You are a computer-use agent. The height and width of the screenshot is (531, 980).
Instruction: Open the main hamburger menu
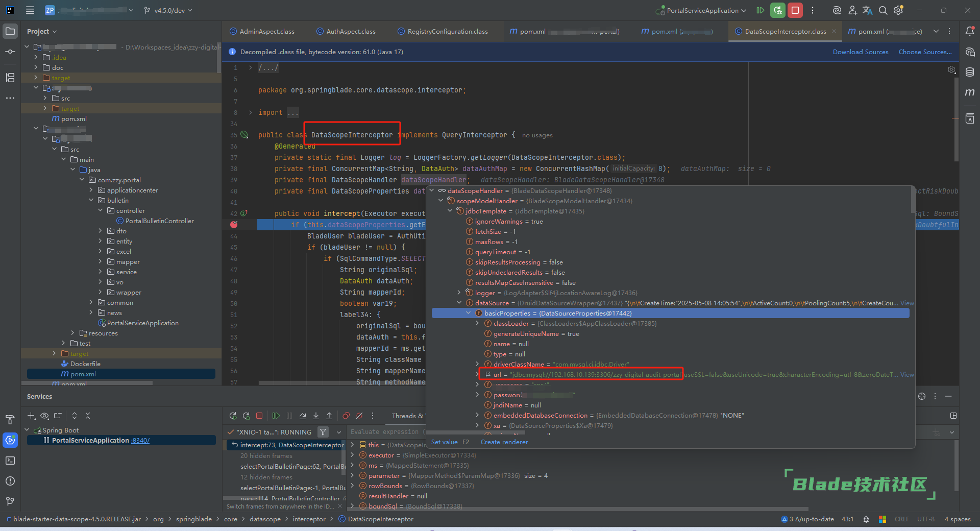(x=30, y=10)
